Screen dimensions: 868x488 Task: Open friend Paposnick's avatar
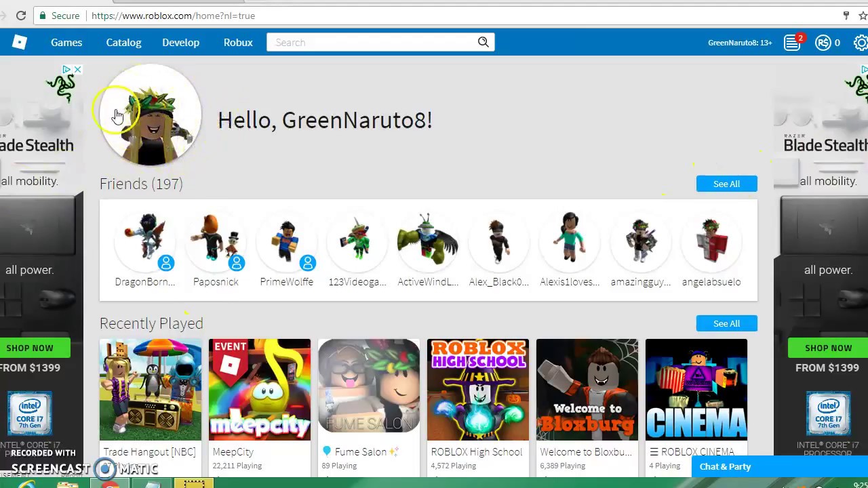click(216, 241)
